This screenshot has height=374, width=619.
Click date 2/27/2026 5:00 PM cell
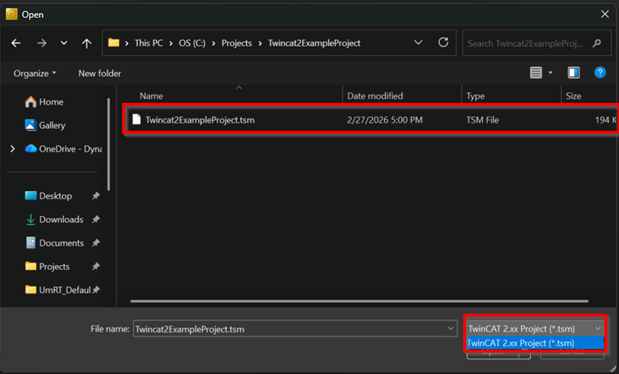(x=385, y=120)
